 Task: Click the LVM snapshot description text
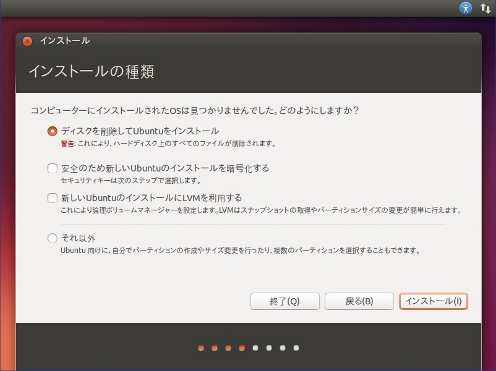[261, 210]
